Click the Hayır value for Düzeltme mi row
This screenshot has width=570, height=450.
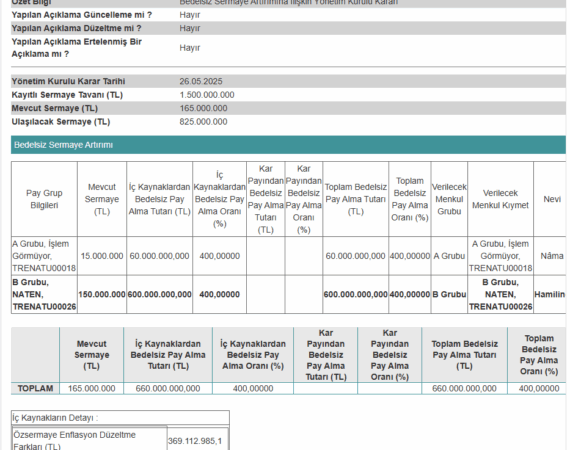pyautogui.click(x=190, y=28)
